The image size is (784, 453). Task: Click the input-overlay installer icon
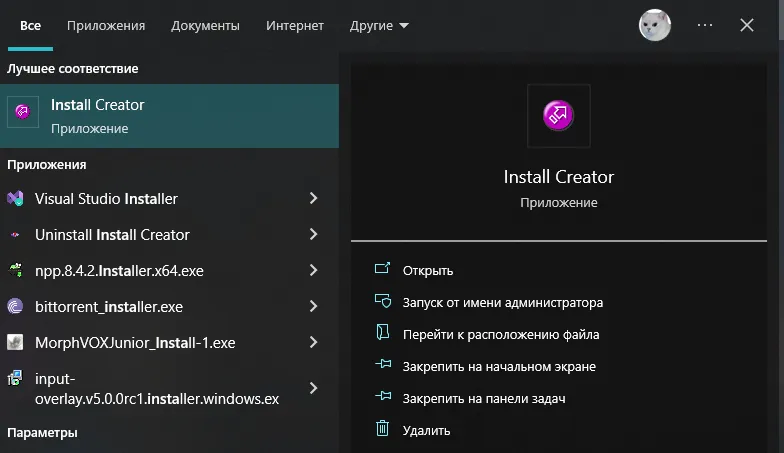14,378
